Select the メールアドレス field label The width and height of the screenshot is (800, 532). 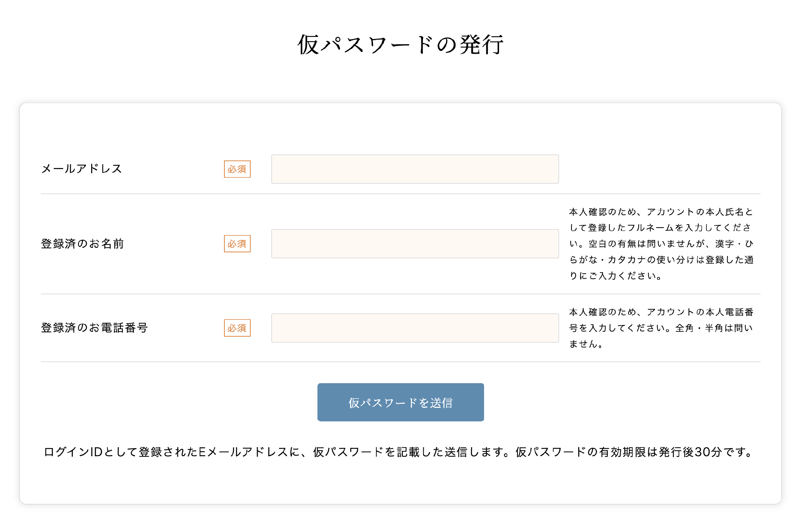81,169
